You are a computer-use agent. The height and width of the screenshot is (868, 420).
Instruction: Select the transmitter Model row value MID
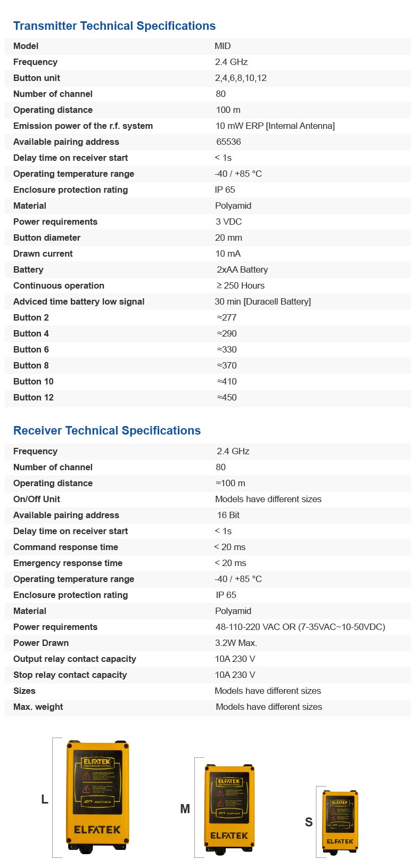point(223,46)
